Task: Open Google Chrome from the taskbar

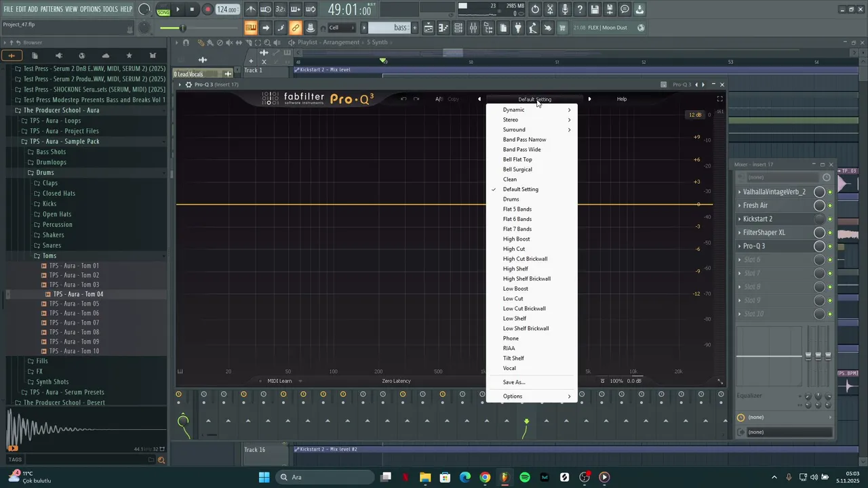Action: pos(485,477)
